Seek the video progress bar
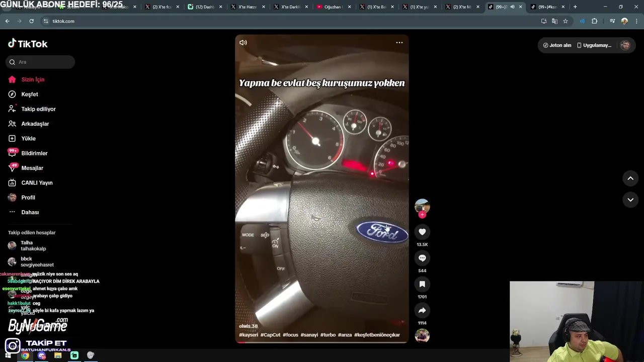This screenshot has height=362, width=644. pyautogui.click(x=322, y=342)
